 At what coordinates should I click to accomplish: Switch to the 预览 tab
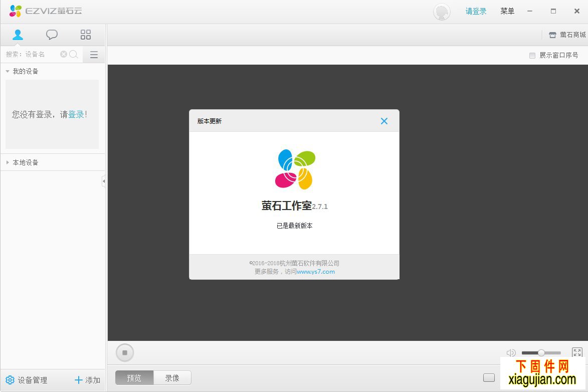[134, 378]
